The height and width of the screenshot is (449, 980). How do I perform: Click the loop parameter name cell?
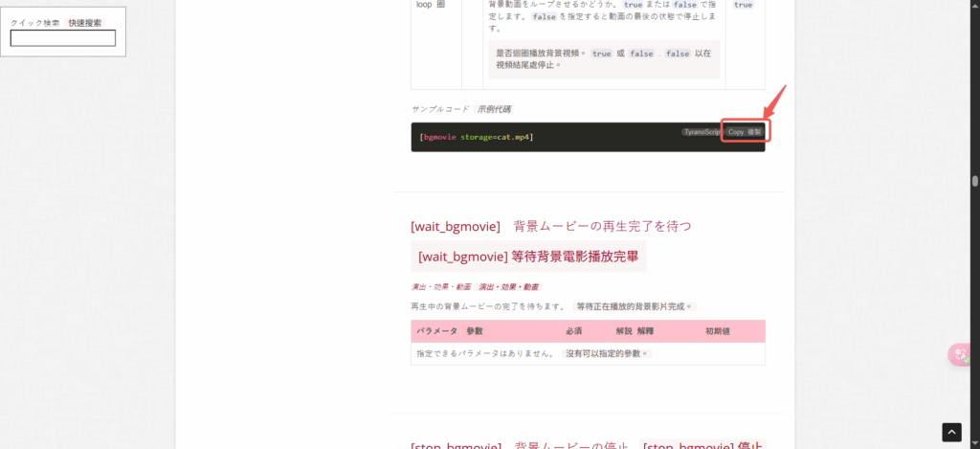(436, 45)
